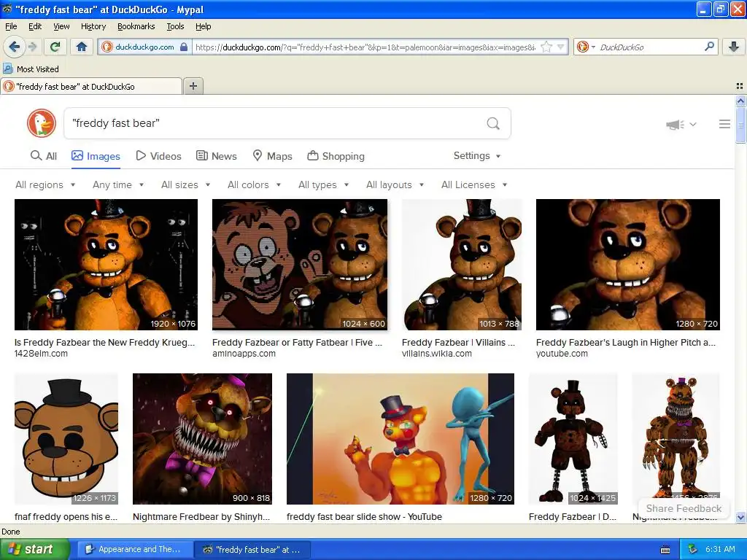Click the 1428elm.com source link
Viewport: 747px width, 560px height.
point(41,354)
